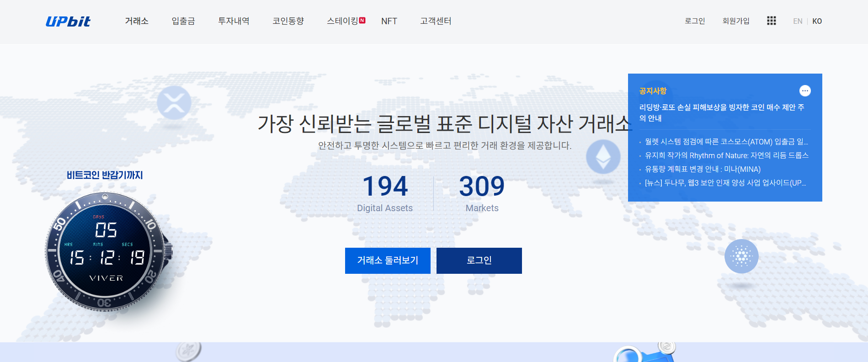Image resolution: width=868 pixels, height=362 pixels.
Task: Open the 스테이킹 menu
Action: [x=342, y=21]
